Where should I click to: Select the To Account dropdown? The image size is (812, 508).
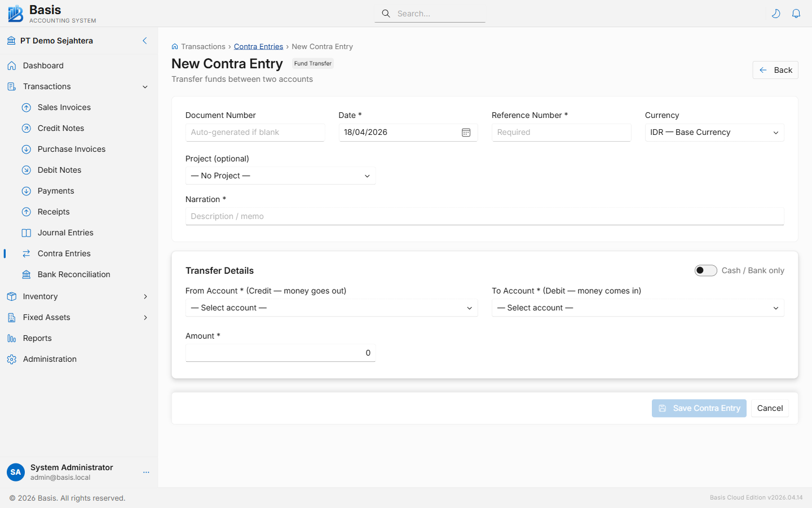[x=637, y=308]
